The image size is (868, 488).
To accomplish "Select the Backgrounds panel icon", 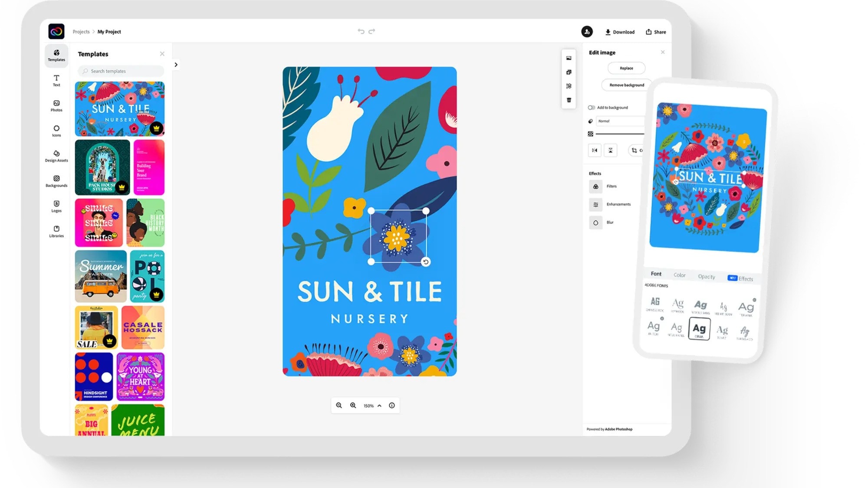I will [x=56, y=178].
